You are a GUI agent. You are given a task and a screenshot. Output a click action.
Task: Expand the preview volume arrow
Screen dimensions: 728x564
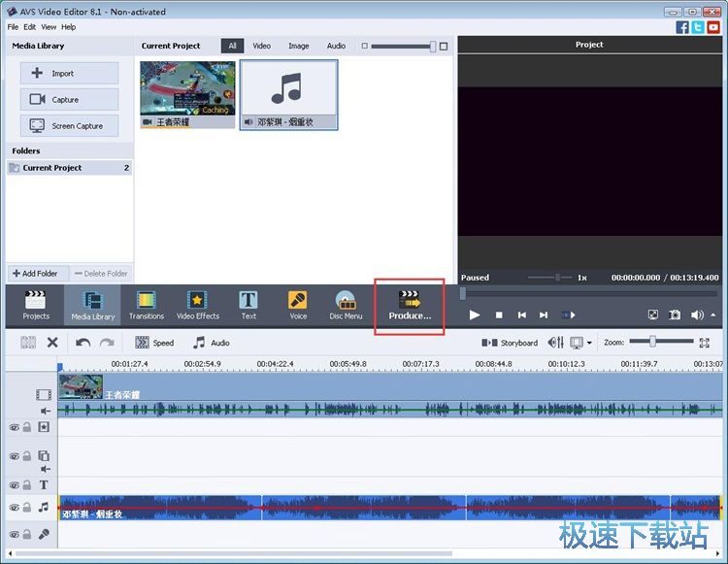713,315
